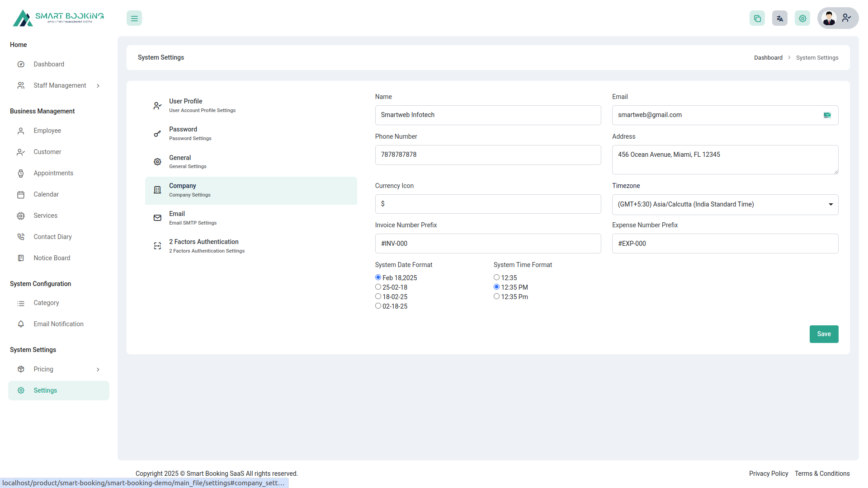Open the Notice Board section
This screenshot has height=488, width=868.
coord(52,258)
